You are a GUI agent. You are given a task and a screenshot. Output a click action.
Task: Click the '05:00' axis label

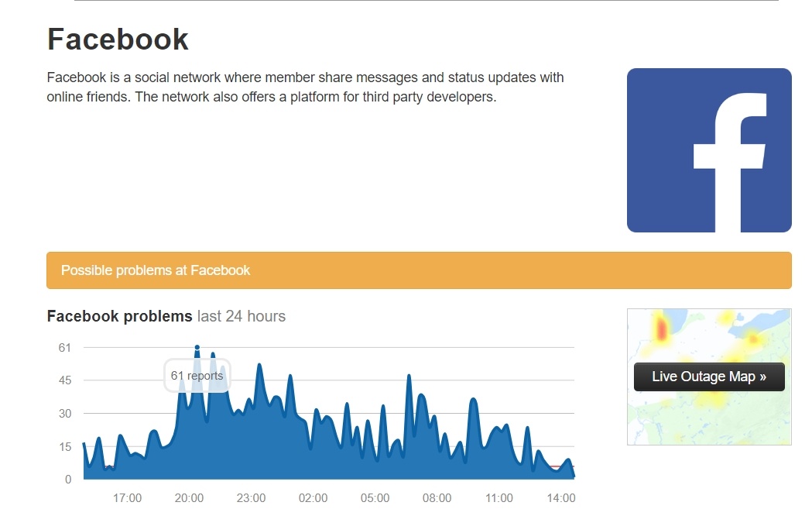click(375, 498)
